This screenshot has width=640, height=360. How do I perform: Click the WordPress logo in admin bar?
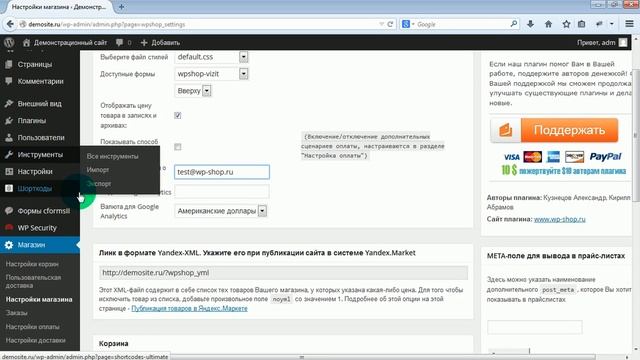[9, 42]
